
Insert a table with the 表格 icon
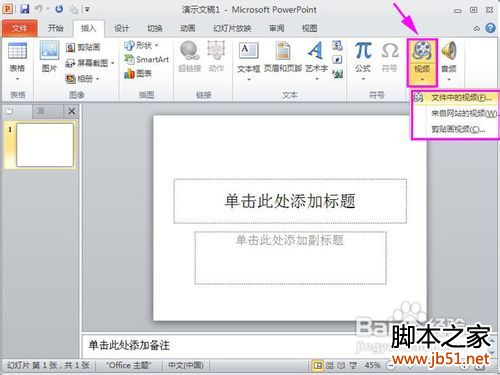(17, 51)
